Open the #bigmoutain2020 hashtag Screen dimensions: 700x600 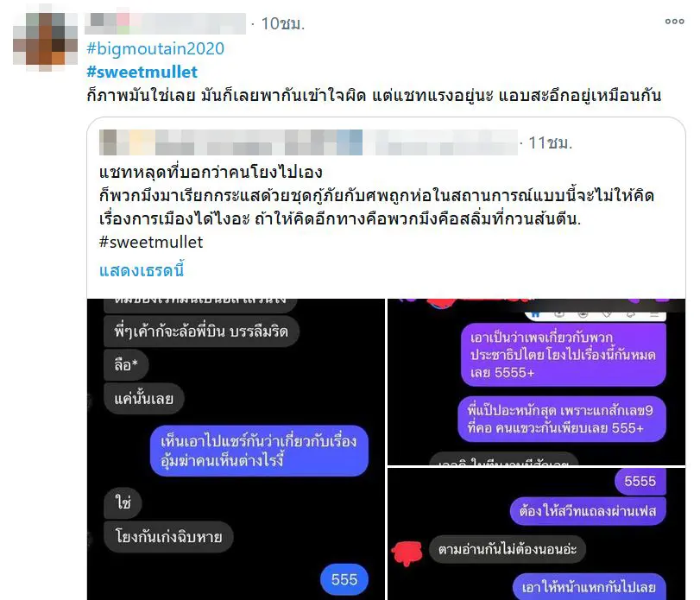click(x=155, y=48)
